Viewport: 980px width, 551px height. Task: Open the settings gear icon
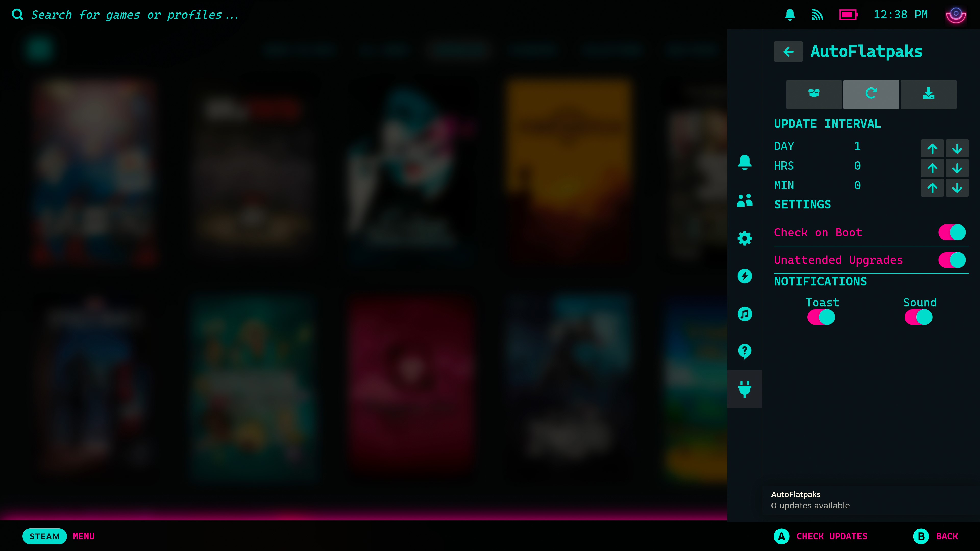744,237
